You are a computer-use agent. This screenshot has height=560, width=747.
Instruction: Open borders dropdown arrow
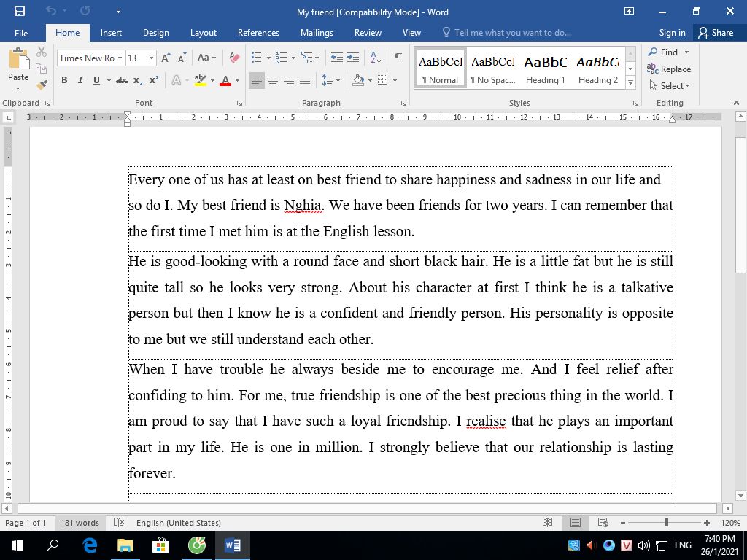coord(395,80)
